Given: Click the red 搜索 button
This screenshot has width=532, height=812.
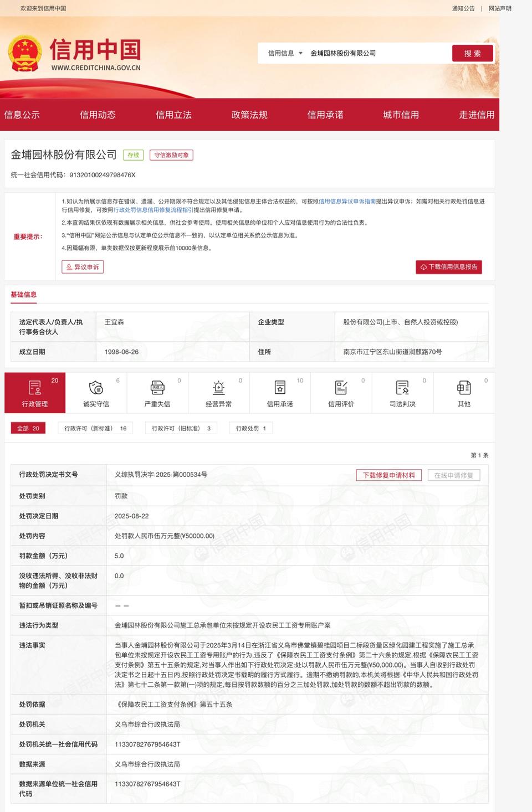Looking at the screenshot, I should click(472, 54).
